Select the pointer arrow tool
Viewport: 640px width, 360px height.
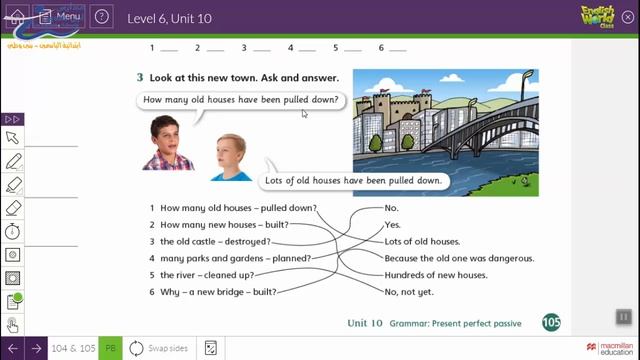[12, 138]
